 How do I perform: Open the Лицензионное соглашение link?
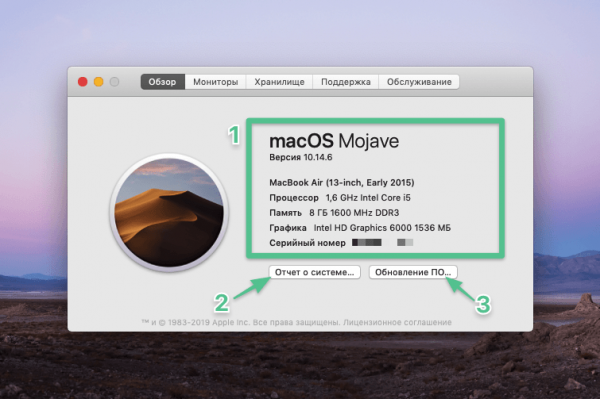[397, 322]
